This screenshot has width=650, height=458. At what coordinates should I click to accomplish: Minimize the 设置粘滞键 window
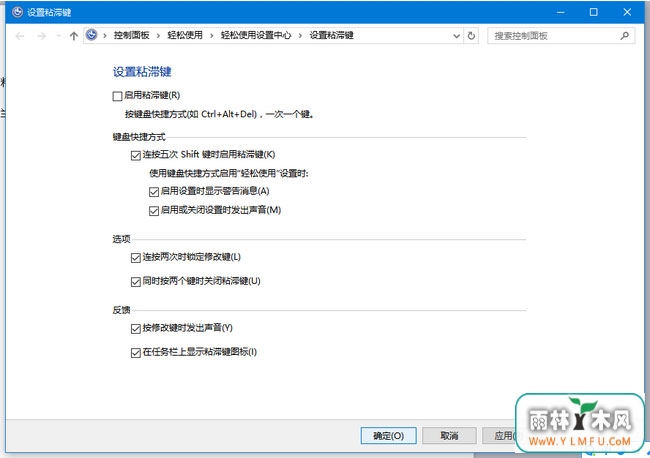pyautogui.click(x=560, y=12)
